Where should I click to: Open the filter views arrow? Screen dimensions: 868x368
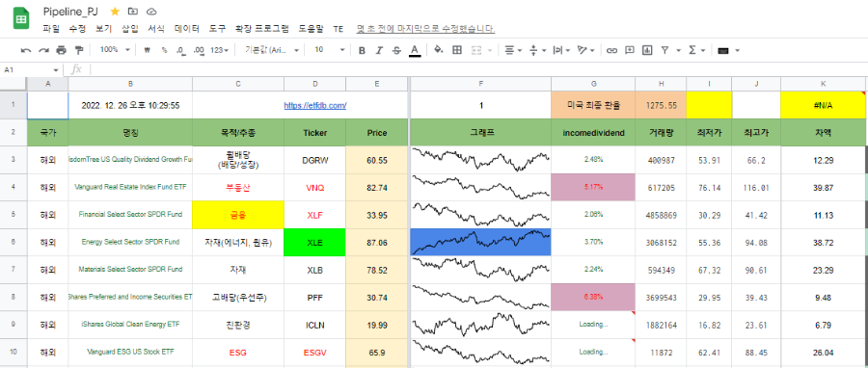[678, 50]
